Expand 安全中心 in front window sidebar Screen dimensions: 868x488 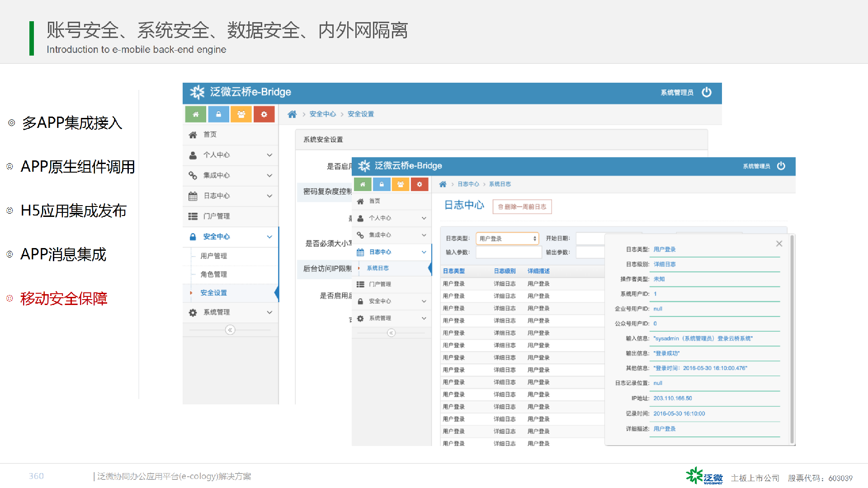(x=392, y=301)
